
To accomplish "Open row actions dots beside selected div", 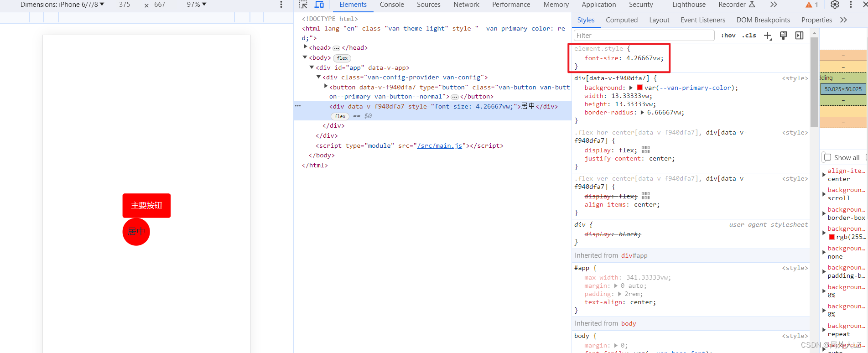I will click(x=298, y=106).
